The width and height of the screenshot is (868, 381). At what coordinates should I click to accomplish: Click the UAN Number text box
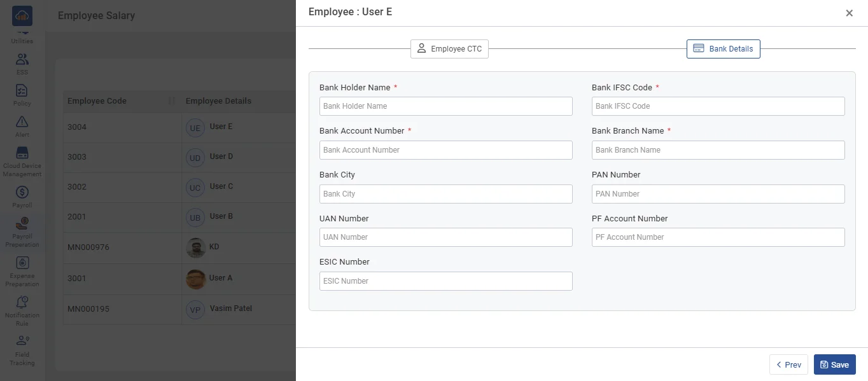pos(445,237)
